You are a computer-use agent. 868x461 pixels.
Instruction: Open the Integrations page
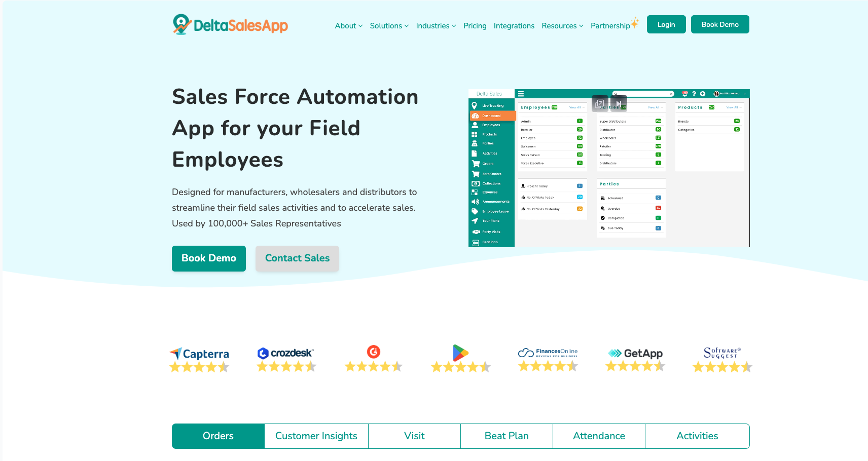514,26
